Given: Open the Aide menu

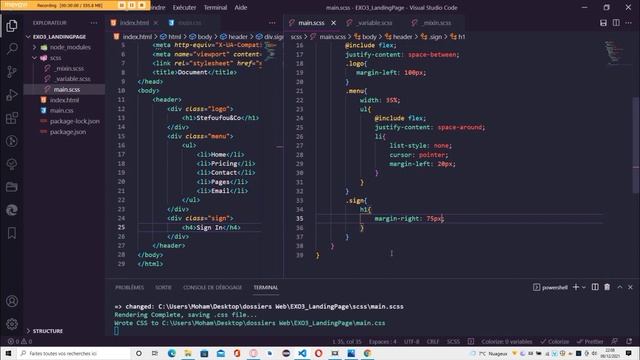Looking at the screenshot, I should pos(240,7).
